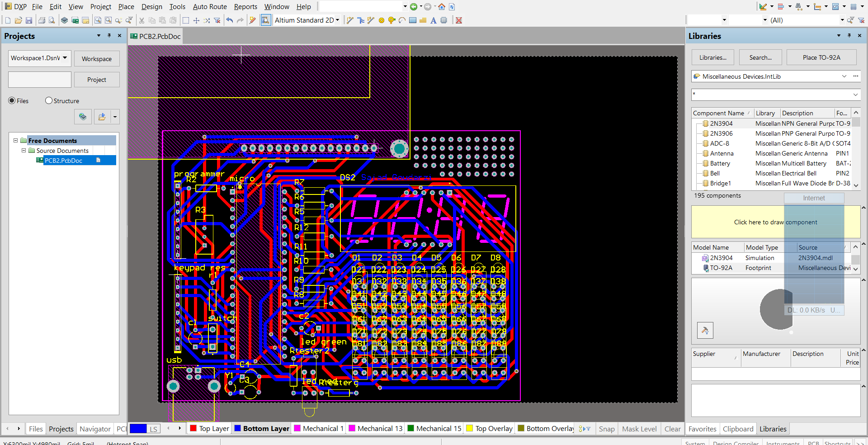868x445 pixels.
Task: Click the Bottom Layer blue color swatch
Action: [237, 428]
